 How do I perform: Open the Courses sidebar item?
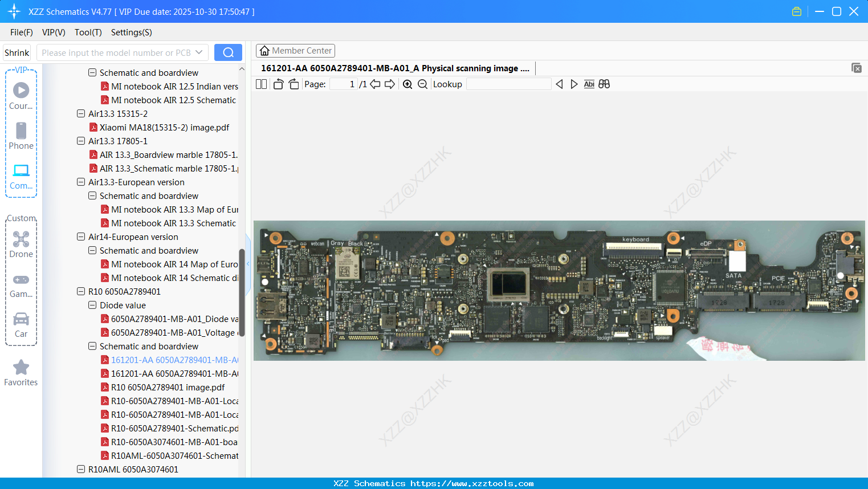[x=21, y=95]
